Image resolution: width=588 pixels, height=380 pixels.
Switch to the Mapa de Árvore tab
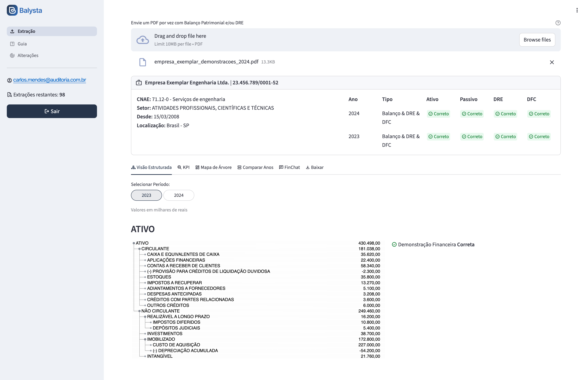point(213,167)
